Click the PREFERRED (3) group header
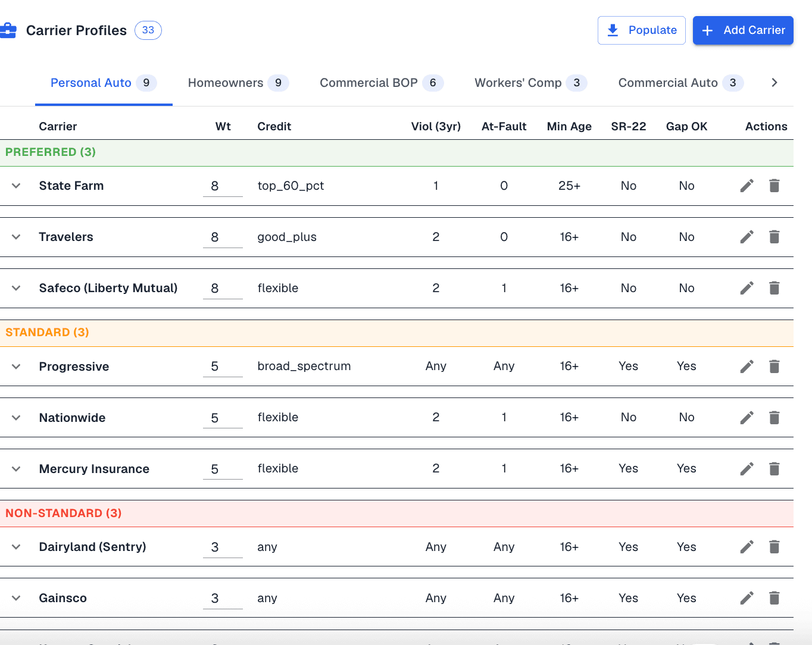Screen dimensions: 812x645 click(396, 152)
